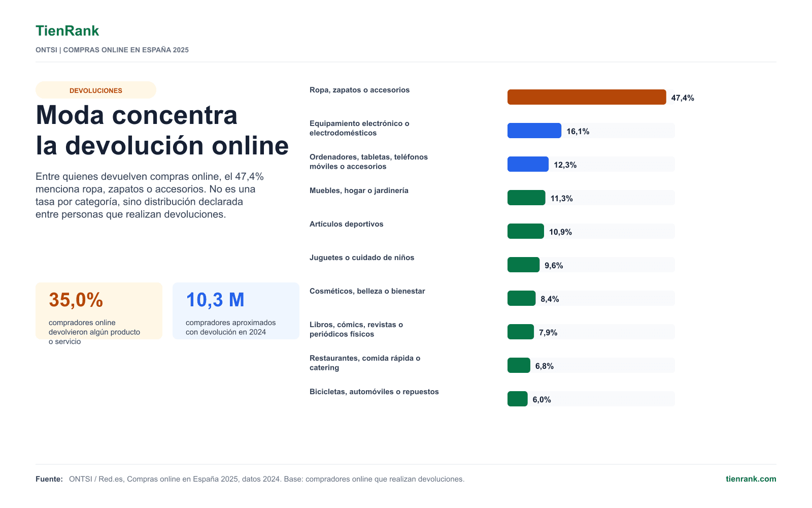Viewport: 812px width, 508px height.
Task: Click 'compradores aproximados con devolución en 2024' caption
Action: (x=231, y=327)
